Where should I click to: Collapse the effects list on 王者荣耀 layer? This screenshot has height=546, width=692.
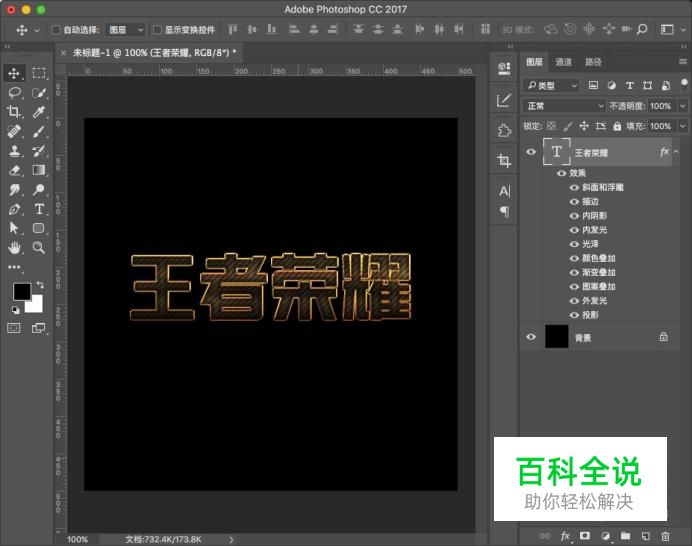[676, 152]
